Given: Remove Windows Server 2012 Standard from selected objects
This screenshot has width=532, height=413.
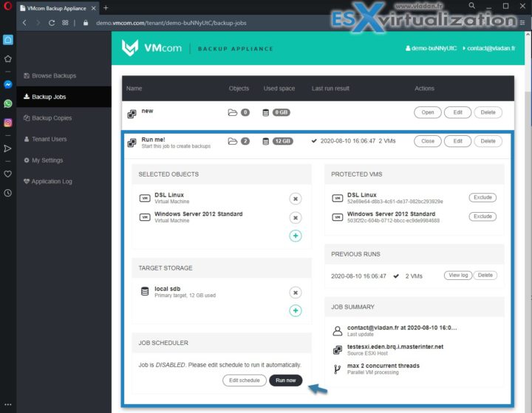Looking at the screenshot, I should tap(296, 218).
